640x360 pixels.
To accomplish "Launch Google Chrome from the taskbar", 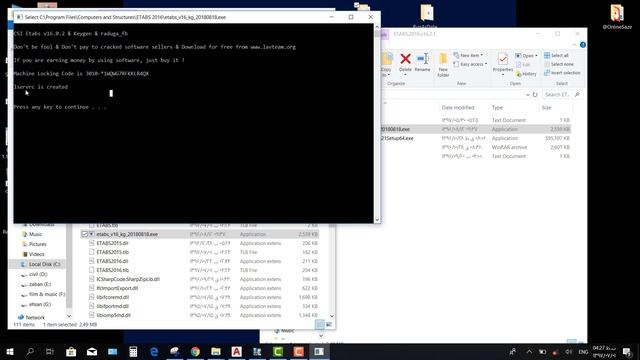I will (x=195, y=351).
